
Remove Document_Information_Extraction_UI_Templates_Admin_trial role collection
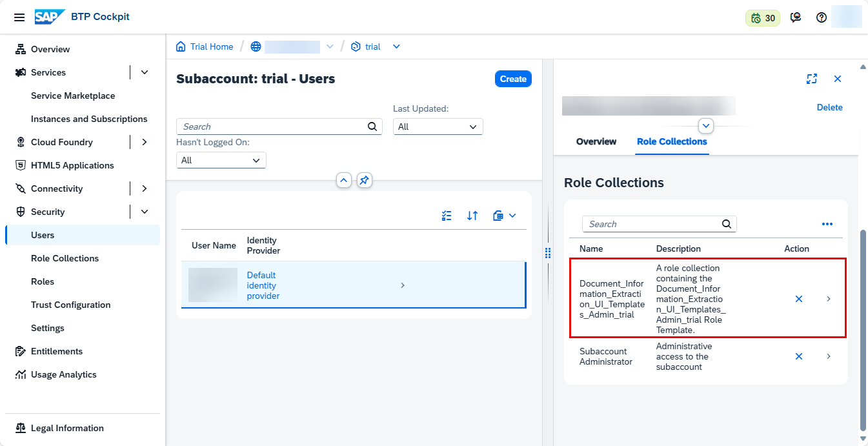tap(799, 299)
